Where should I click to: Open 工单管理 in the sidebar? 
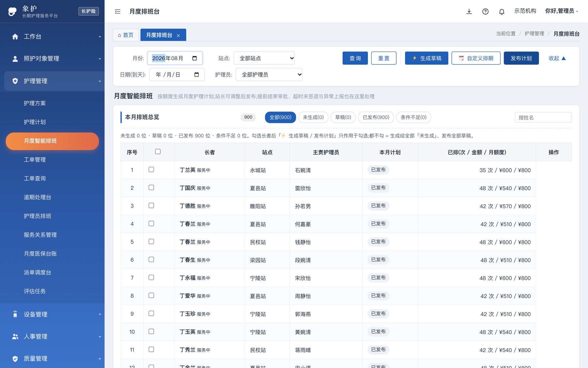35,160
